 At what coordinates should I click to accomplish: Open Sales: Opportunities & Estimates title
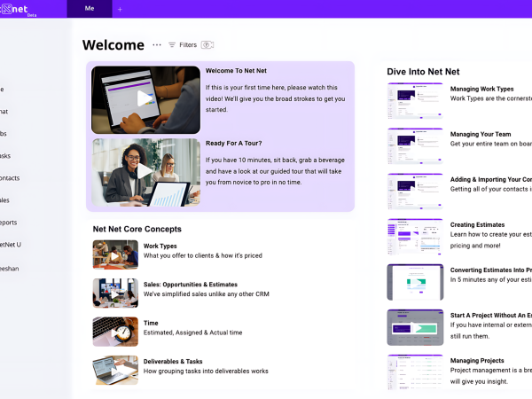(191, 285)
